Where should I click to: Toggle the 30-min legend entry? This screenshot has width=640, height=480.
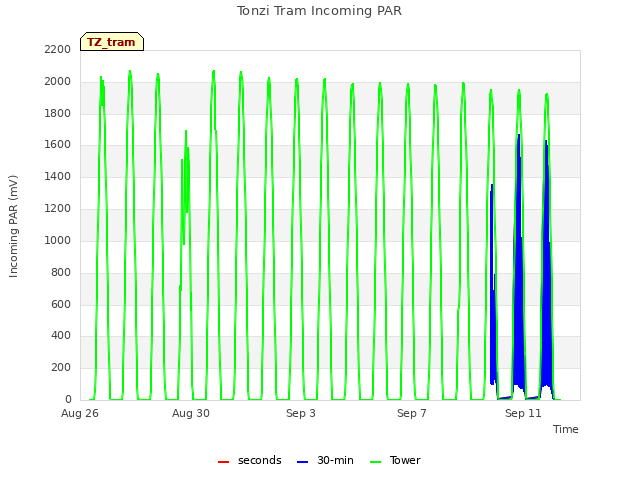(325, 460)
